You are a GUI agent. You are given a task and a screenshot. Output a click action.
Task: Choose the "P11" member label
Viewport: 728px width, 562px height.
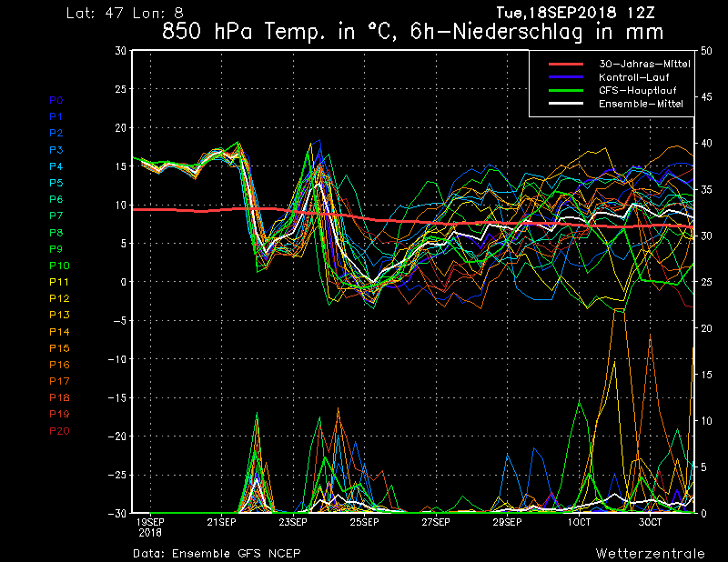coord(59,282)
